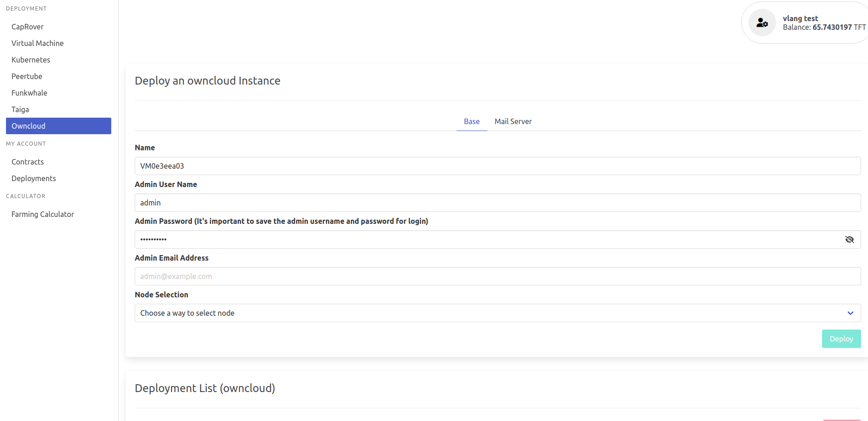Click the Deploy button

pos(841,338)
